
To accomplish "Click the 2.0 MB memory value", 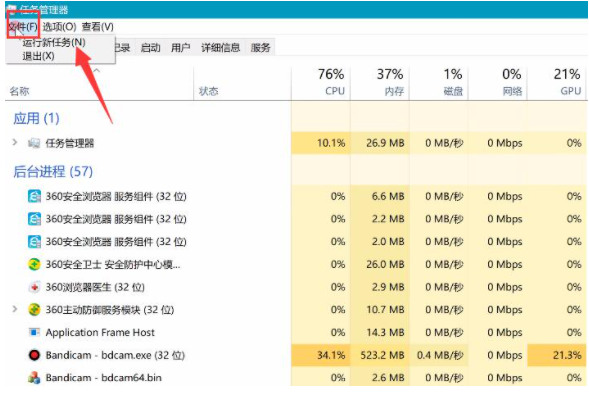I will click(388, 242).
